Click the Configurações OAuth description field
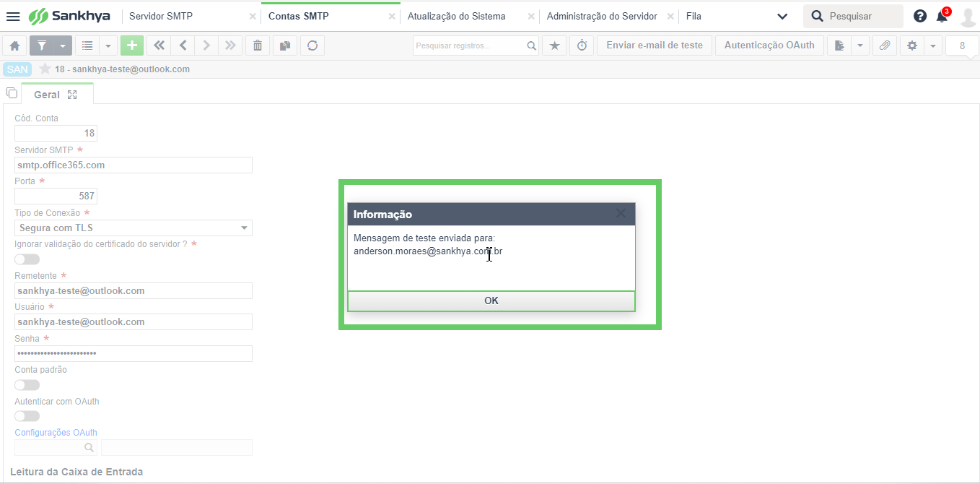Image resolution: width=980 pixels, height=484 pixels. pyautogui.click(x=177, y=448)
